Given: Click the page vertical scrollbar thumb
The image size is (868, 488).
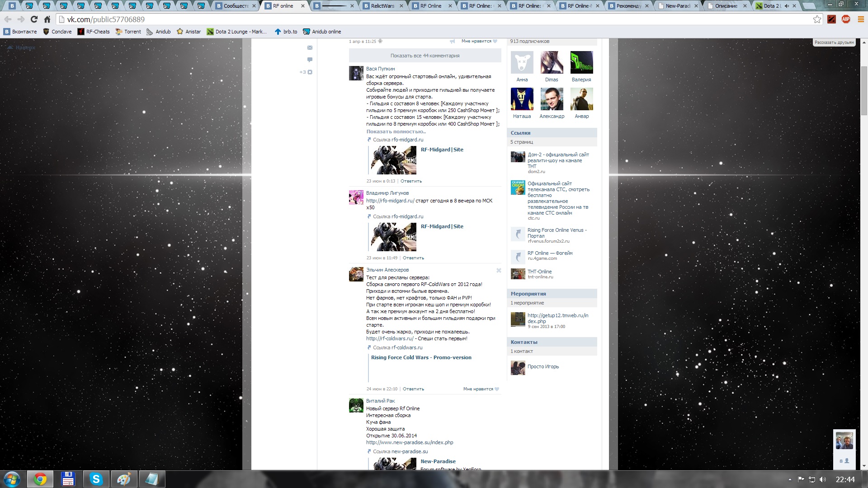Looking at the screenshot, I should click(x=864, y=90).
